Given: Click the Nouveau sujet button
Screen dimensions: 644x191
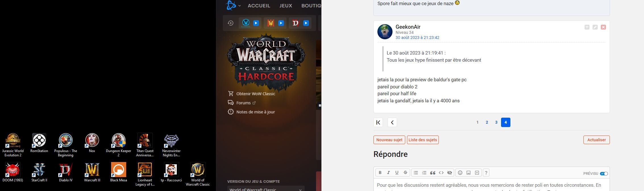Looking at the screenshot, I should click(389, 140).
